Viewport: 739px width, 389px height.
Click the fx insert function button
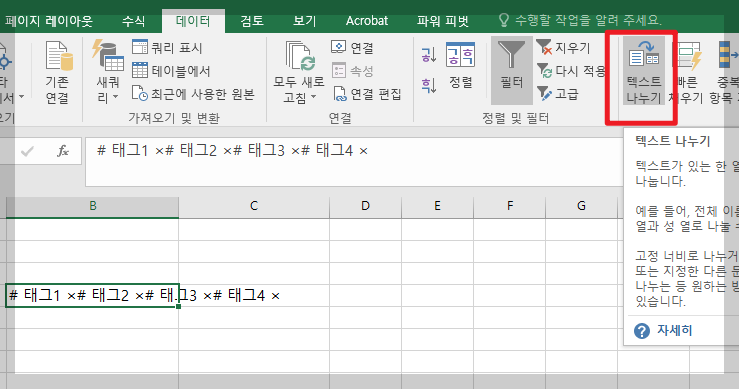point(63,151)
